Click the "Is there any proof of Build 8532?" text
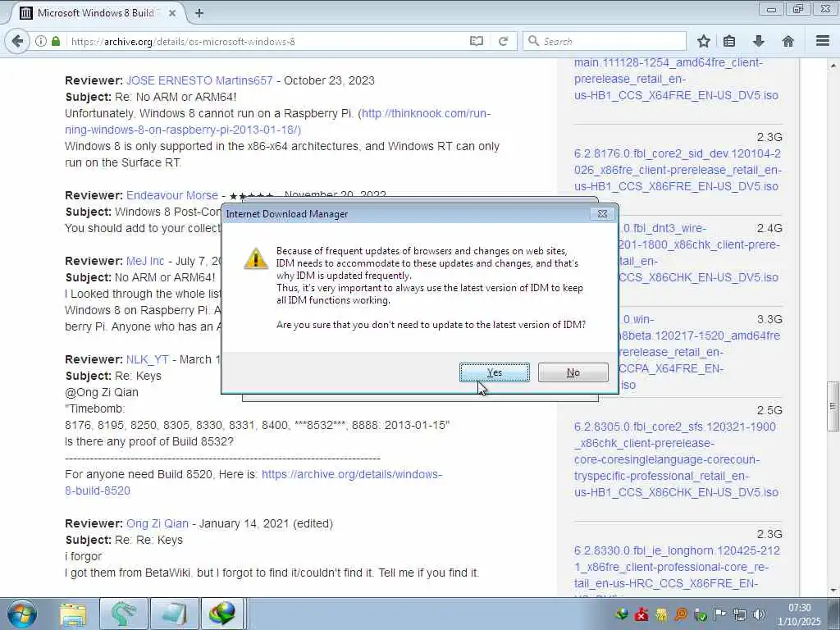This screenshot has width=840, height=630. point(149,441)
